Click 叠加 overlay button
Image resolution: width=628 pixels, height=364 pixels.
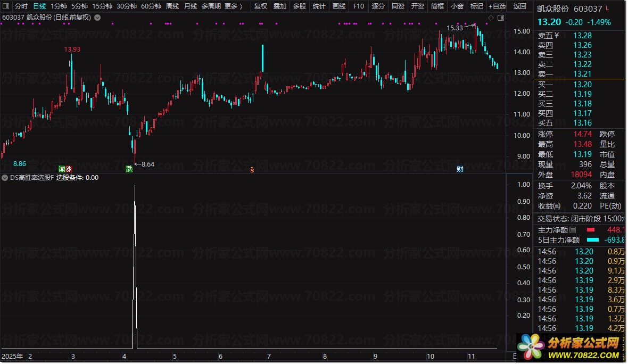click(280, 6)
